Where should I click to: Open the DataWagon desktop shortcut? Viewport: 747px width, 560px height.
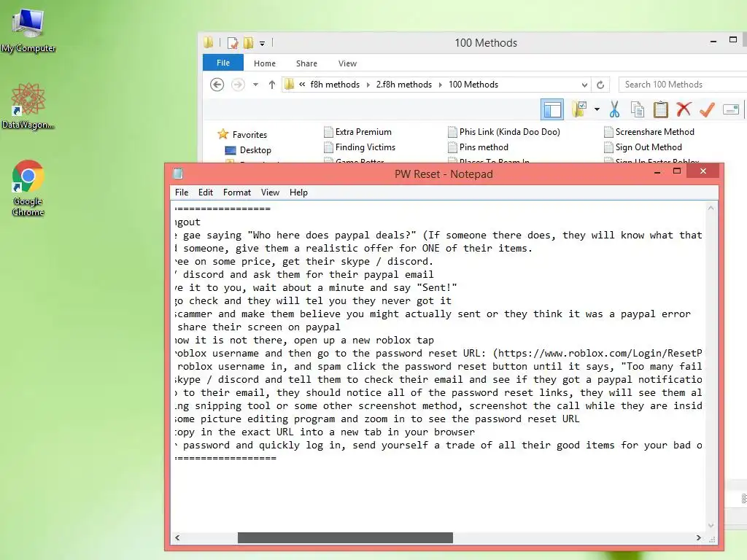tap(28, 106)
